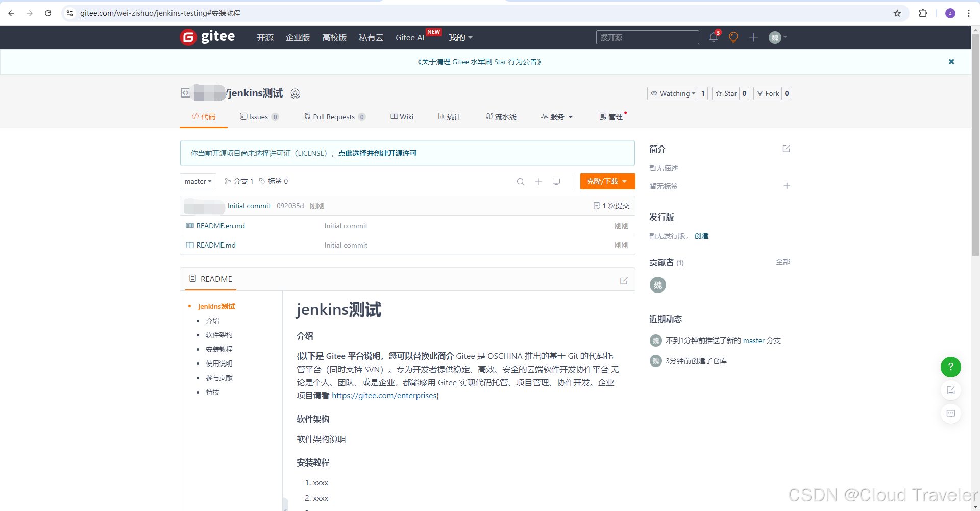Edit the 简介 section icon
The height and width of the screenshot is (511, 980).
[x=787, y=149]
